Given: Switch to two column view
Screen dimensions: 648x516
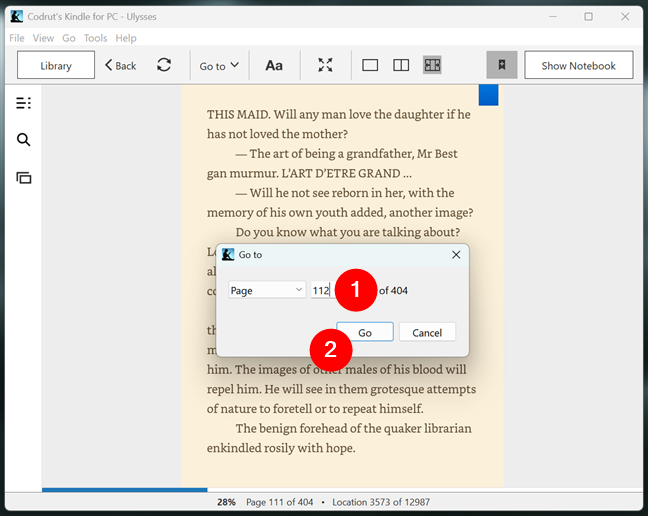Looking at the screenshot, I should [x=401, y=65].
